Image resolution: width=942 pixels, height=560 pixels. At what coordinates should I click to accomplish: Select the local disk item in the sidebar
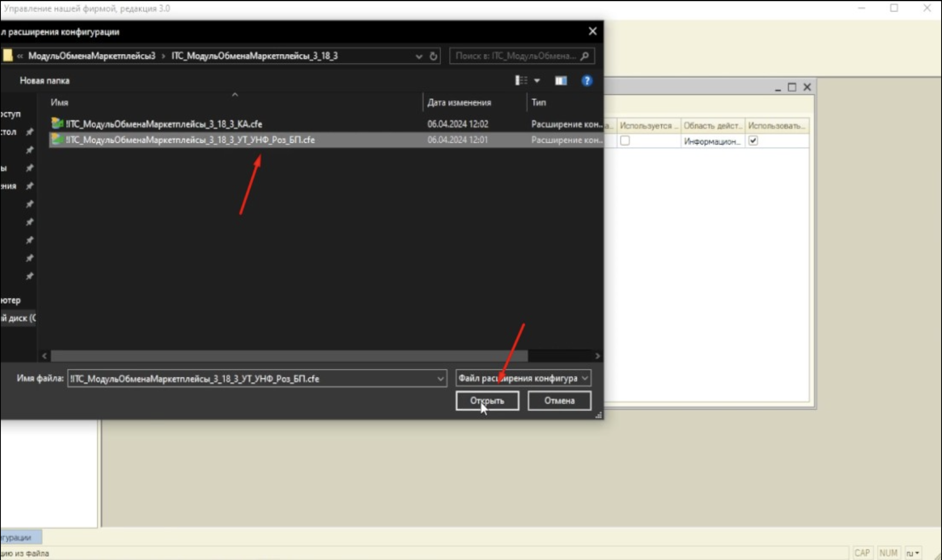[18, 318]
